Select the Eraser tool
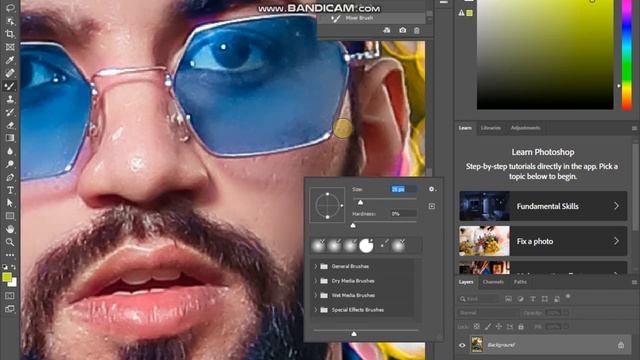The width and height of the screenshot is (640, 360). point(10,125)
